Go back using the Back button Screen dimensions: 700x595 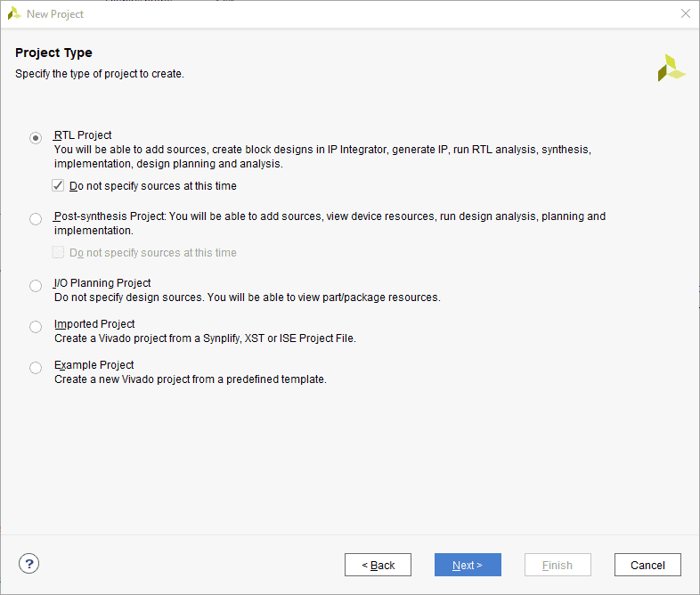click(378, 565)
